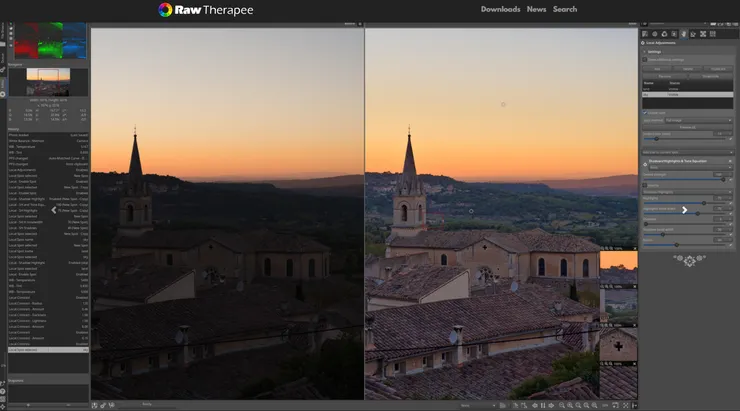
Task: Select 'White Balance - Method' history entry
Action: point(48,141)
